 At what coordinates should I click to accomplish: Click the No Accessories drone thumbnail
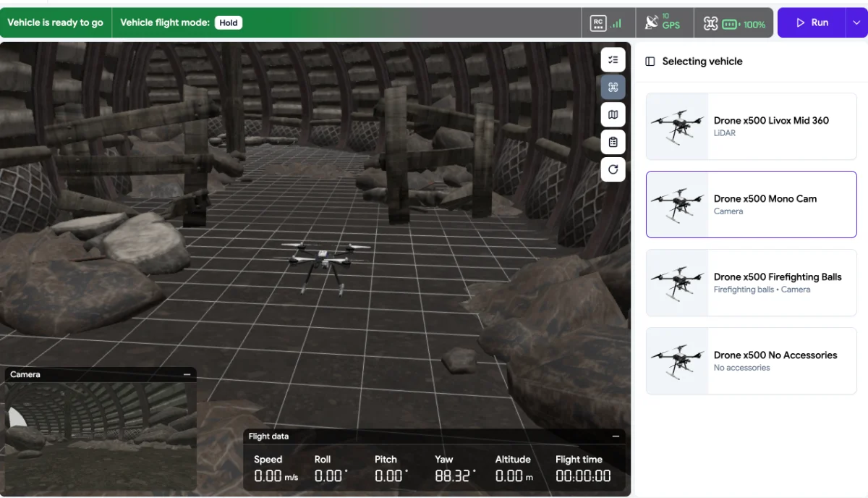tap(677, 361)
